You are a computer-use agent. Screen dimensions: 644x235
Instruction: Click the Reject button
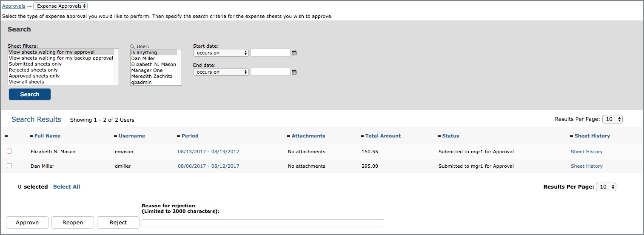coord(118,222)
